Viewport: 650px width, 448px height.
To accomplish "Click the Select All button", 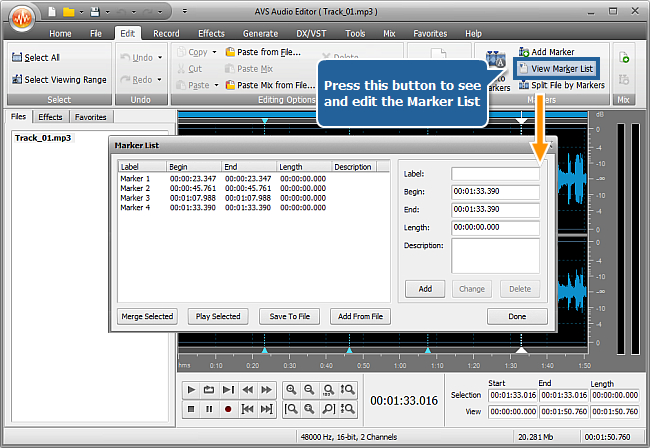I will pyautogui.click(x=36, y=58).
